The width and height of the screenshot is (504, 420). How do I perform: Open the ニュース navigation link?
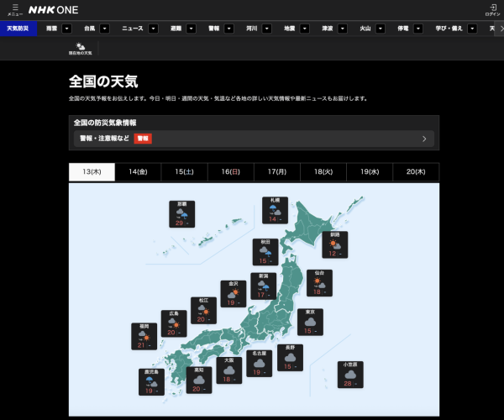[133, 29]
